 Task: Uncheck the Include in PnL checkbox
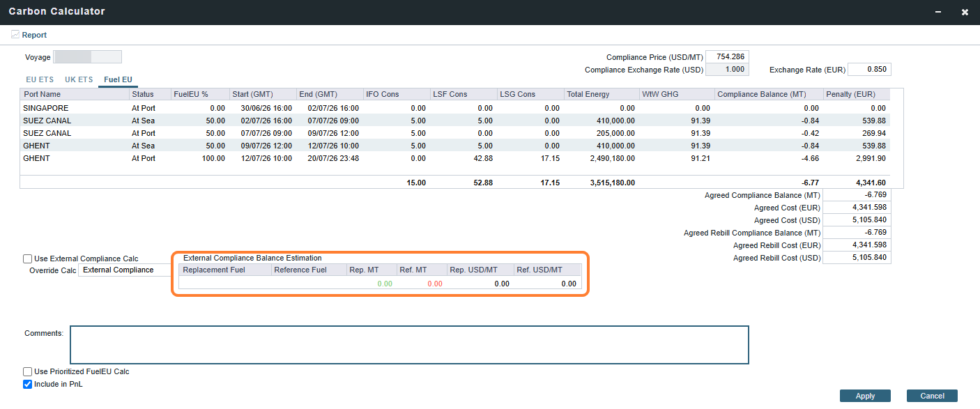(x=28, y=384)
